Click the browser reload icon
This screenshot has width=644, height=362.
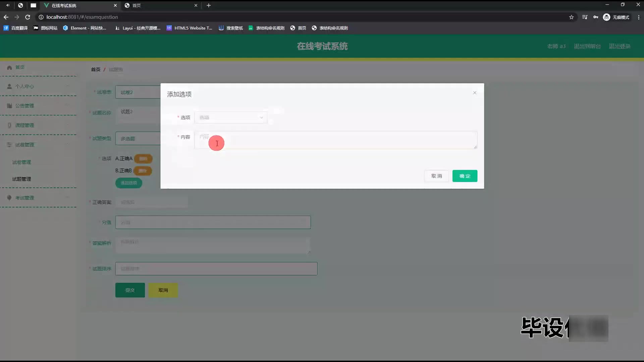click(28, 17)
